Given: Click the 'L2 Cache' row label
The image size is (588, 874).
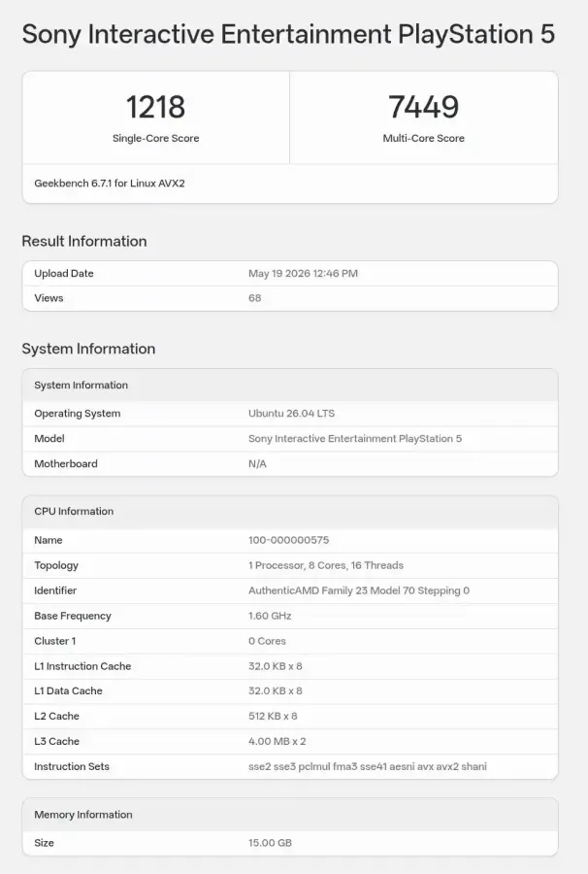Looking at the screenshot, I should [x=56, y=717].
